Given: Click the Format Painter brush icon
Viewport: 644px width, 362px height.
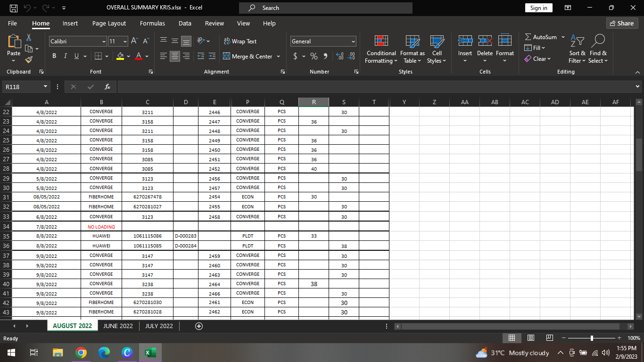Looking at the screenshot, I should 29,59.
